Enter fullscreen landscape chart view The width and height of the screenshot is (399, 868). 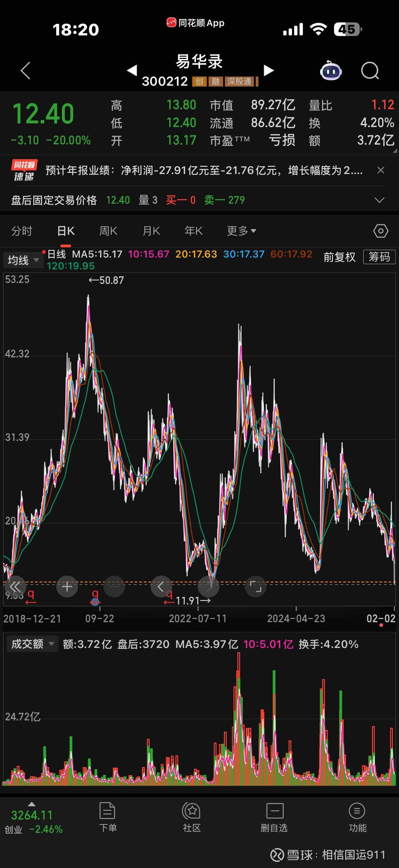(256, 587)
